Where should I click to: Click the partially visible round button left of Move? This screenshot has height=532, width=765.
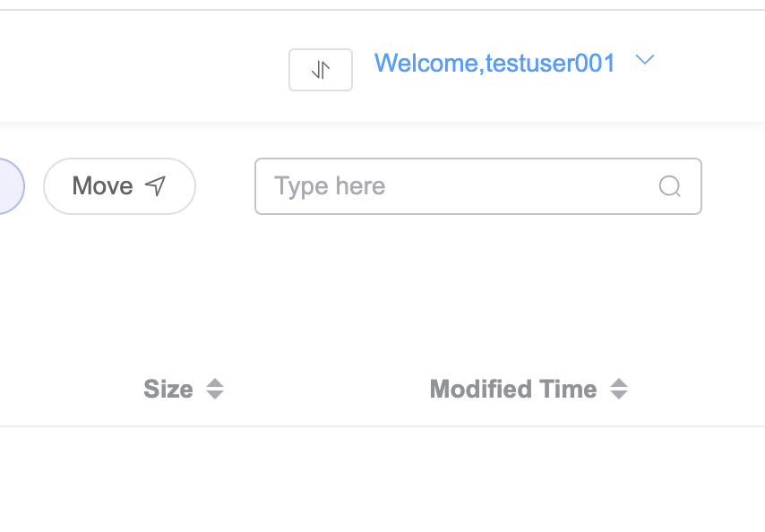click(x=11, y=186)
